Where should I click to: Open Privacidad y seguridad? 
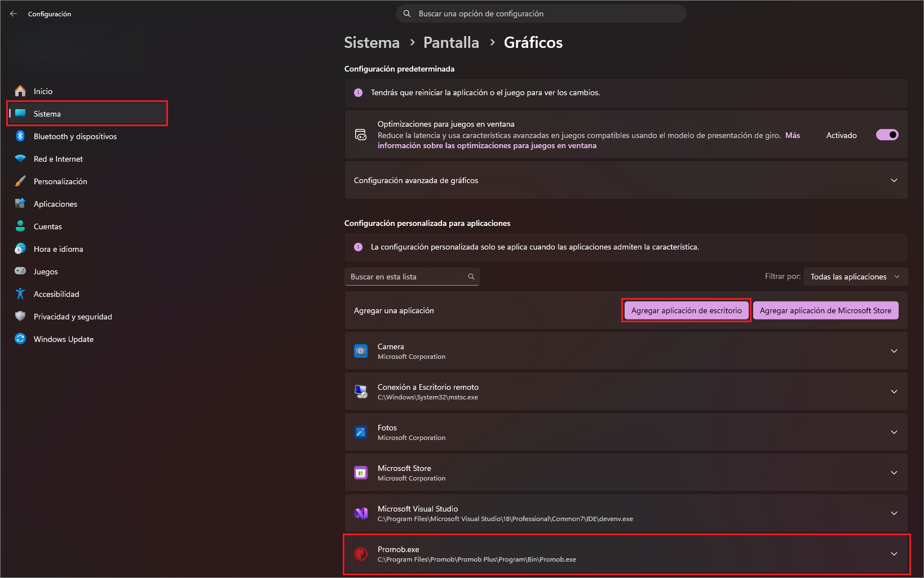click(87, 316)
